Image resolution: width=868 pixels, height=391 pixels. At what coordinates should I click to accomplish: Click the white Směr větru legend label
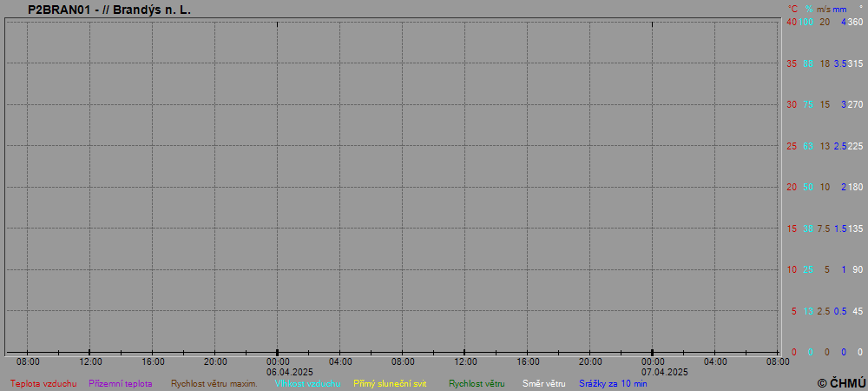pos(543,383)
